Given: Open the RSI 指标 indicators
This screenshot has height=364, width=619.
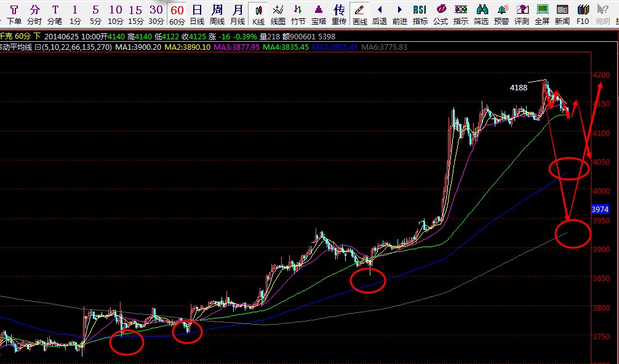Looking at the screenshot, I should click(420, 15).
